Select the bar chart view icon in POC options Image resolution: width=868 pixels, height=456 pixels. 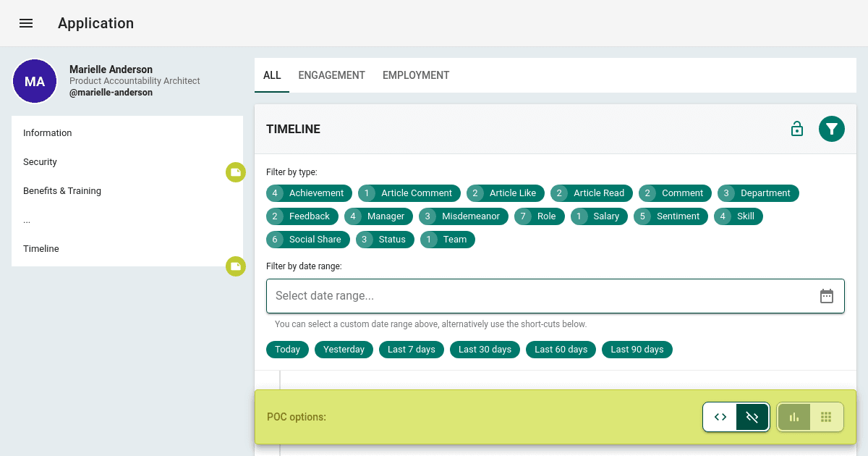[x=793, y=417]
